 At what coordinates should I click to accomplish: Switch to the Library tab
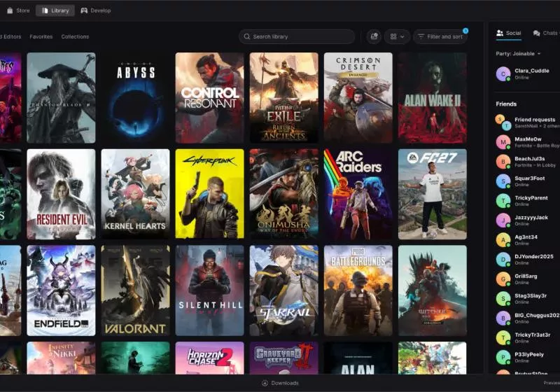click(x=55, y=10)
